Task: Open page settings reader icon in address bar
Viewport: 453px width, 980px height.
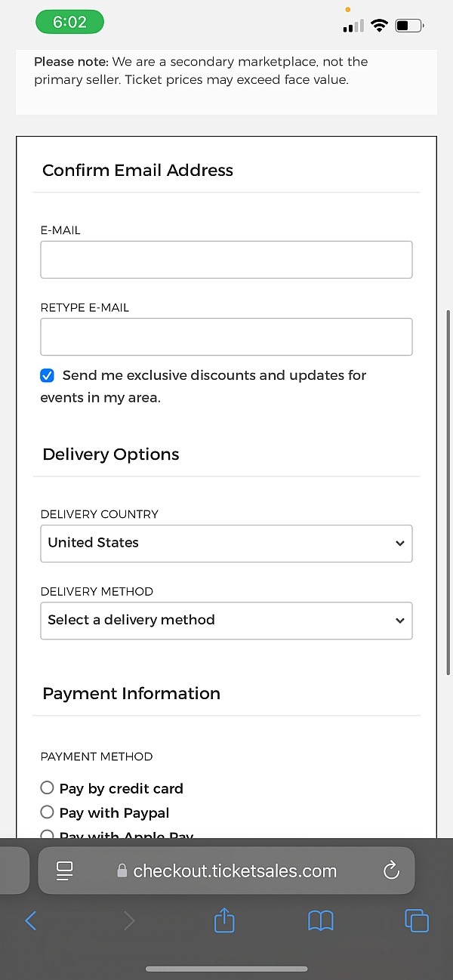Action: [65, 871]
